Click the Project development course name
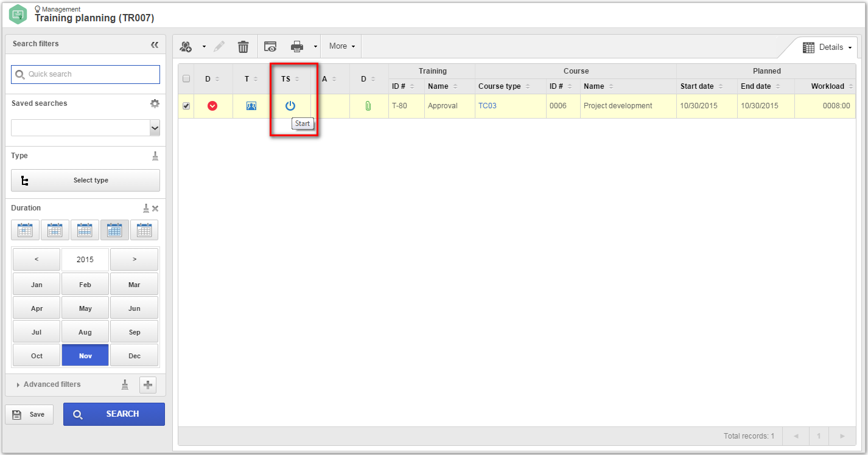868x455 pixels. 618,106
